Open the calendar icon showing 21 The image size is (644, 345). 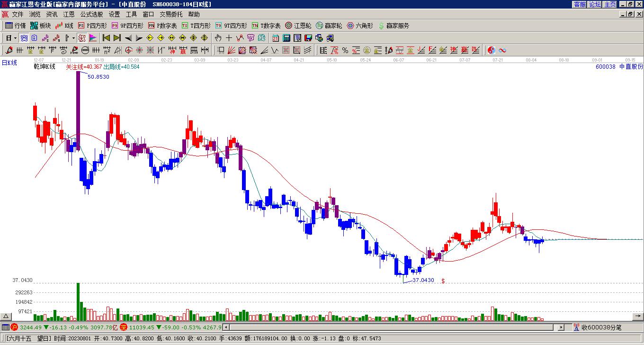(x=276, y=38)
